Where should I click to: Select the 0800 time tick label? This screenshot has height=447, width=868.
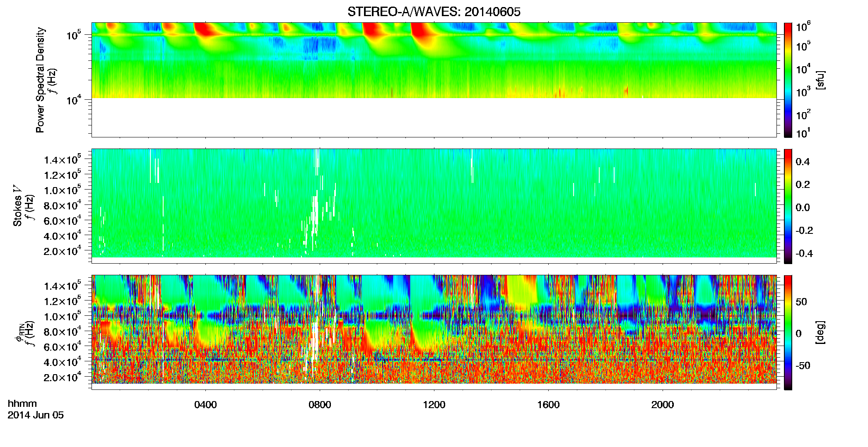pyautogui.click(x=320, y=405)
